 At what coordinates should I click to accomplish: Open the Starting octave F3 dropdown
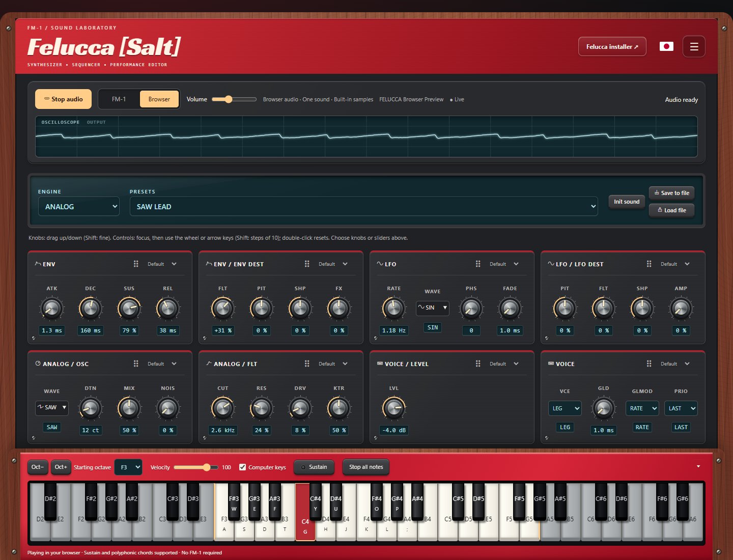pyautogui.click(x=128, y=467)
